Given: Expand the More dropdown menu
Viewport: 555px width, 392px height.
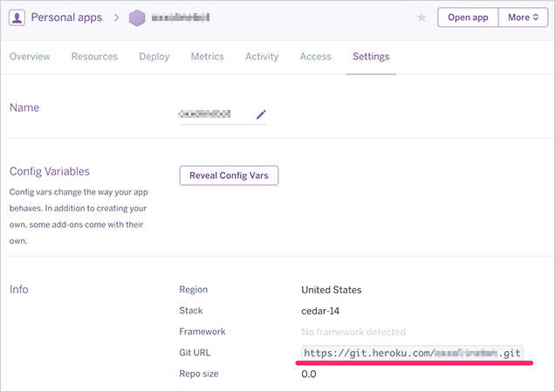Looking at the screenshot, I should tap(523, 17).
